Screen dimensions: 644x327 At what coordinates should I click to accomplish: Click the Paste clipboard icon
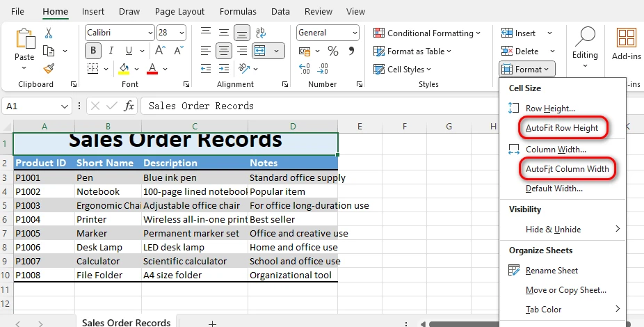tap(24, 39)
